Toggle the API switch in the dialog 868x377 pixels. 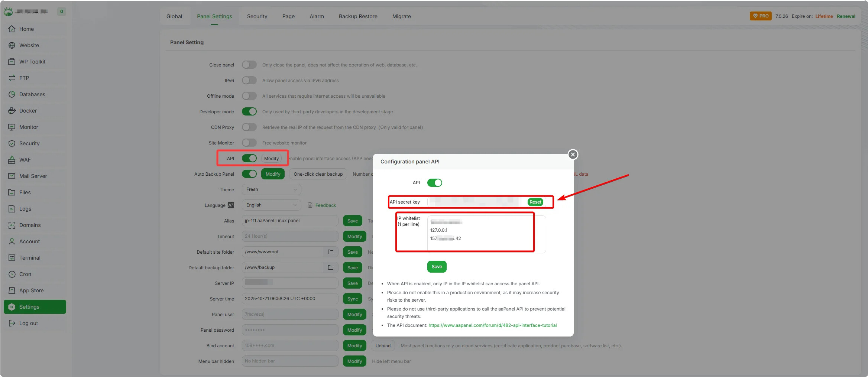click(434, 183)
